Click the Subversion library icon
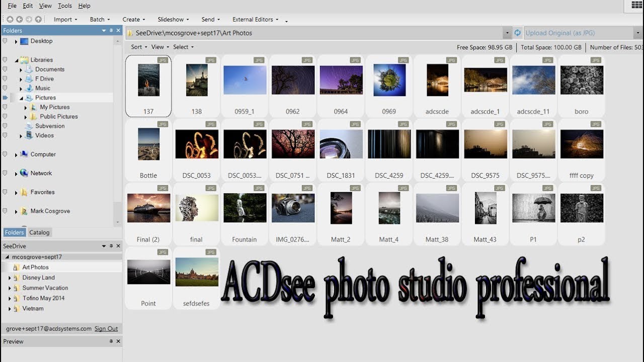This screenshot has height=362, width=644. pos(29,126)
